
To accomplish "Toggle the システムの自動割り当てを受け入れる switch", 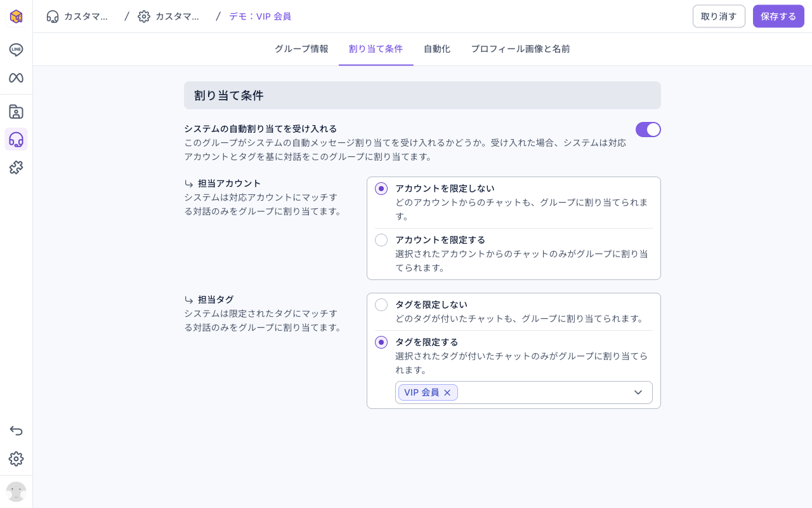I will pyautogui.click(x=648, y=130).
